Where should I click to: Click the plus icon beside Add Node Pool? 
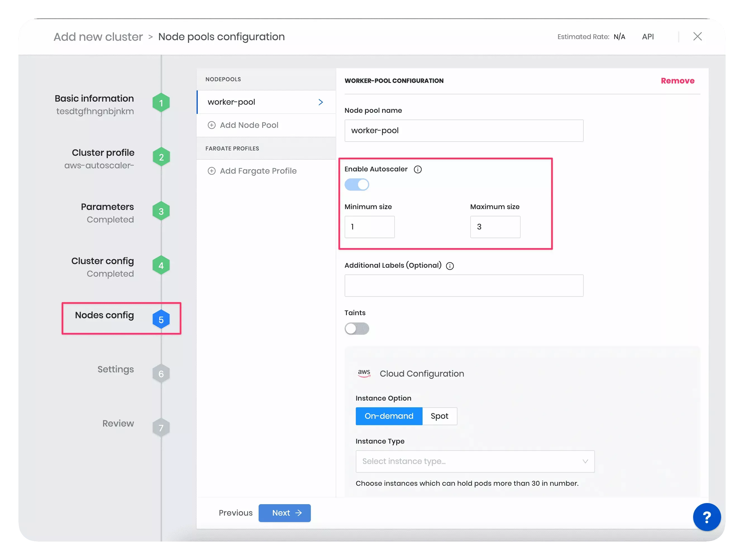pos(212,125)
